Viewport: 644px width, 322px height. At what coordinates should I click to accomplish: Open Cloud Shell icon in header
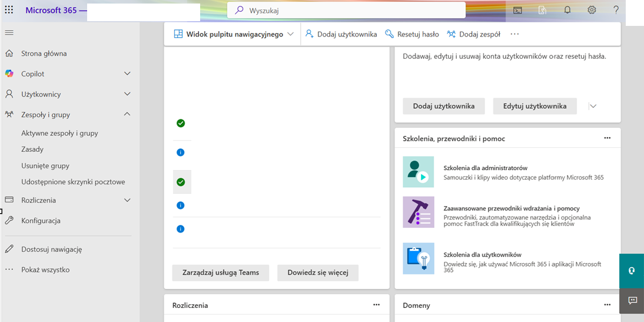click(519, 11)
